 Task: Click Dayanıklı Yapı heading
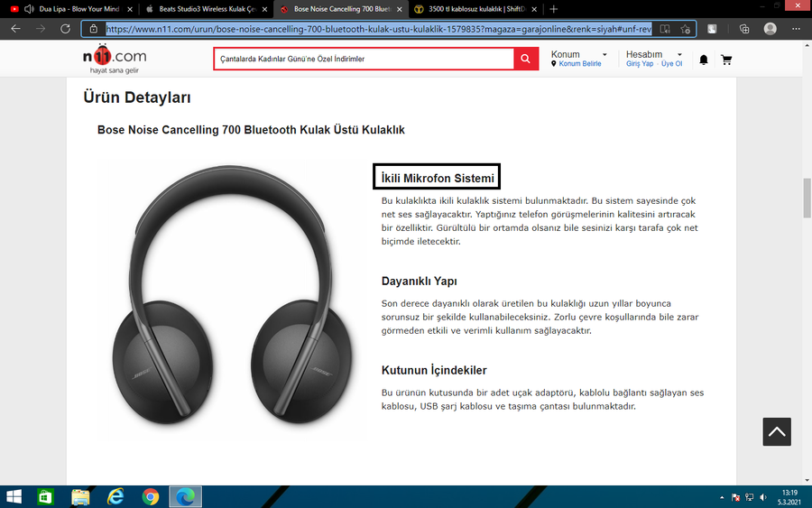[419, 282]
